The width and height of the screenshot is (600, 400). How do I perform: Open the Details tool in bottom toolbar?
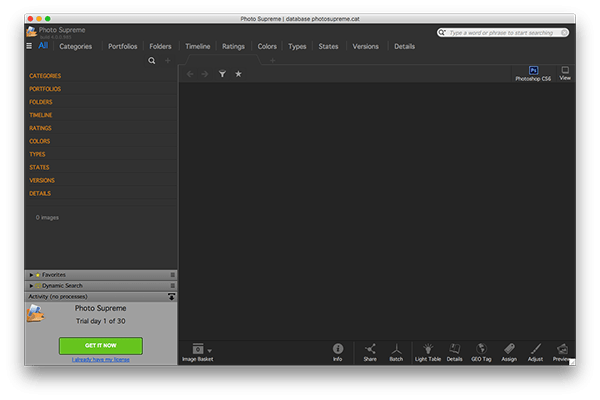click(x=455, y=352)
